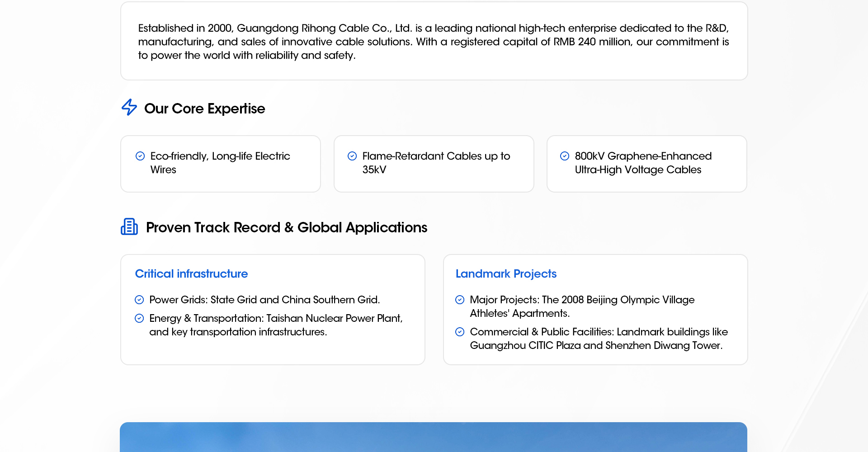Click the Flame-Retardant Cables up to 35kV text
The height and width of the screenshot is (452, 868).
click(436, 163)
